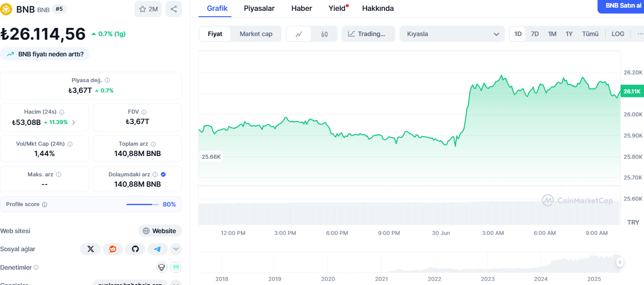Click the info icon beside Denetimler
Screen dimensions: 644x285
36,267
